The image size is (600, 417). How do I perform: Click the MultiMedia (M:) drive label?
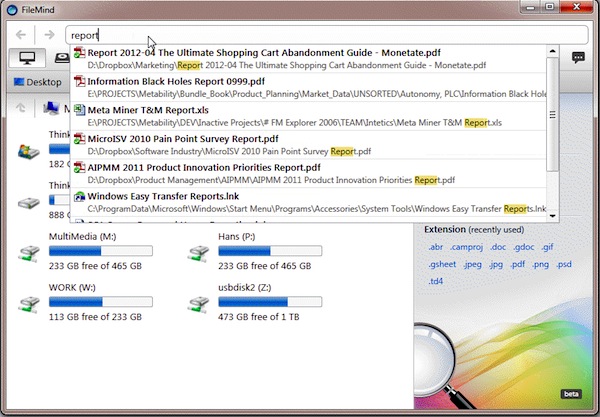click(83, 237)
